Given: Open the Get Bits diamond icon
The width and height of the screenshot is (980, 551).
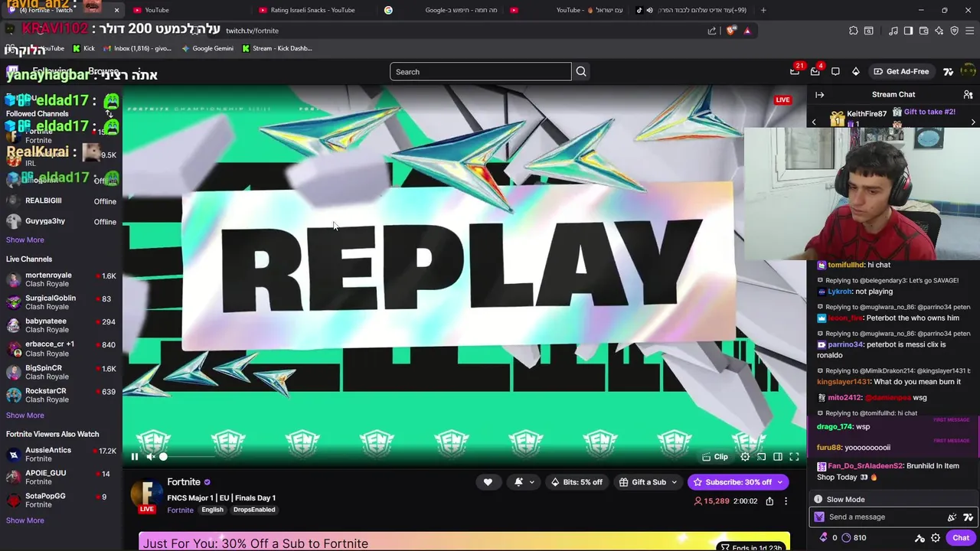Looking at the screenshot, I should click(855, 71).
